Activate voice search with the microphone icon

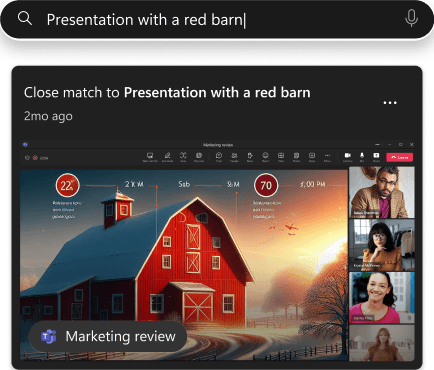411,18
